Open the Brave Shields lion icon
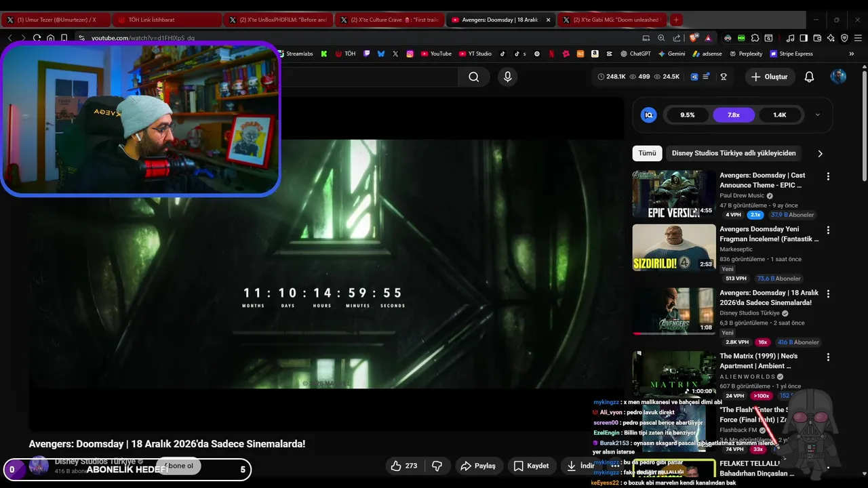This screenshot has width=868, height=488. point(693,38)
